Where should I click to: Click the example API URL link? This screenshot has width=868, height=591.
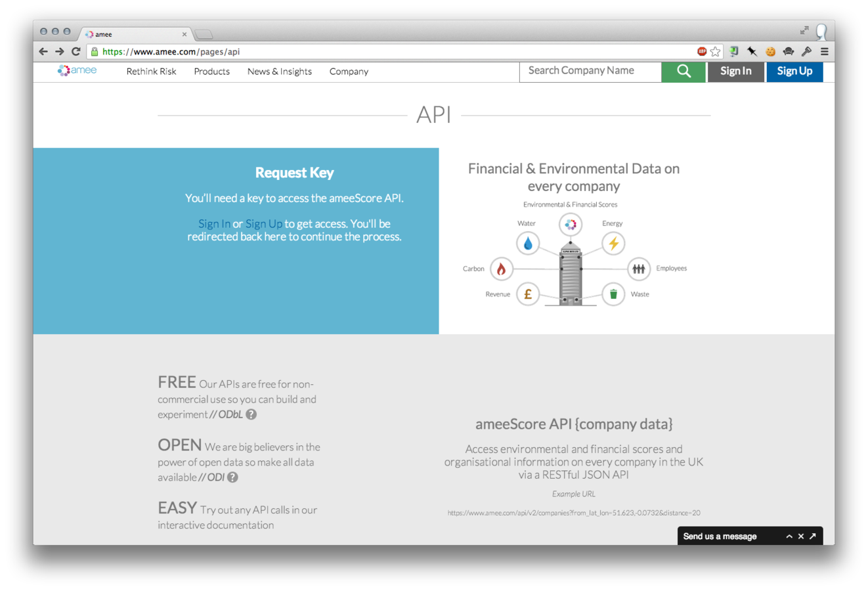pos(574,513)
